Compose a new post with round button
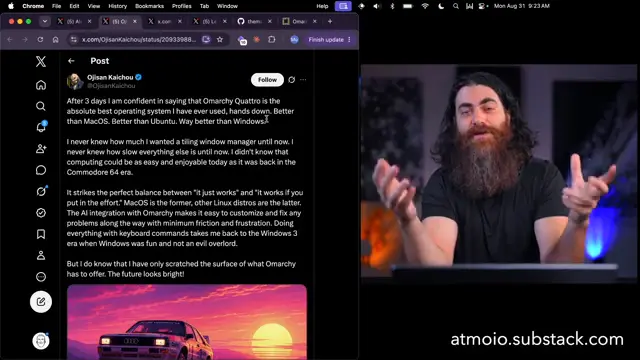 [41, 302]
